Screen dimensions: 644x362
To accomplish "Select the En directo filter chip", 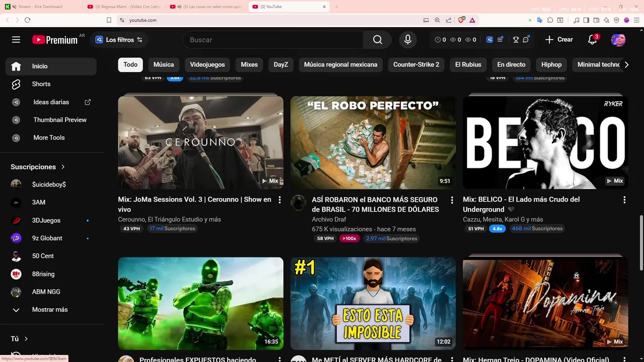I will 511,64.
